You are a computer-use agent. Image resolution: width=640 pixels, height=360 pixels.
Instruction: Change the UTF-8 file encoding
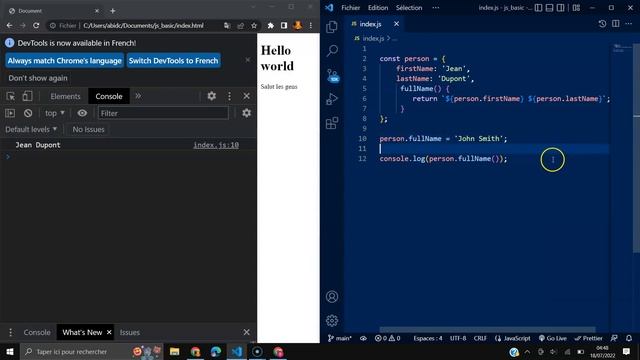tap(458, 338)
